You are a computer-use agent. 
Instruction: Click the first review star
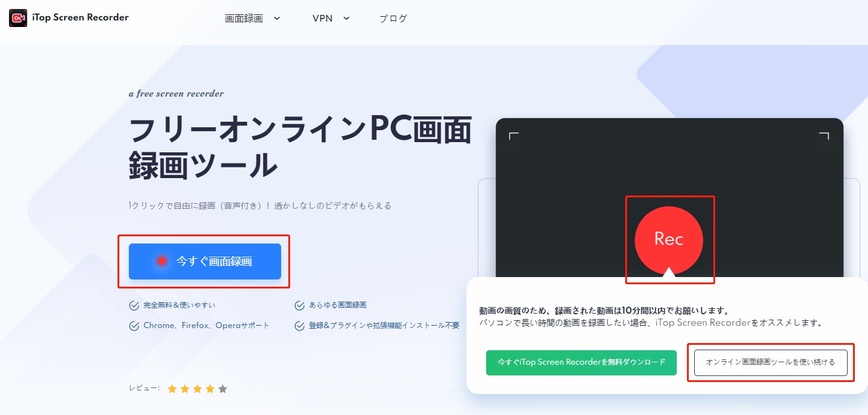[x=173, y=389]
